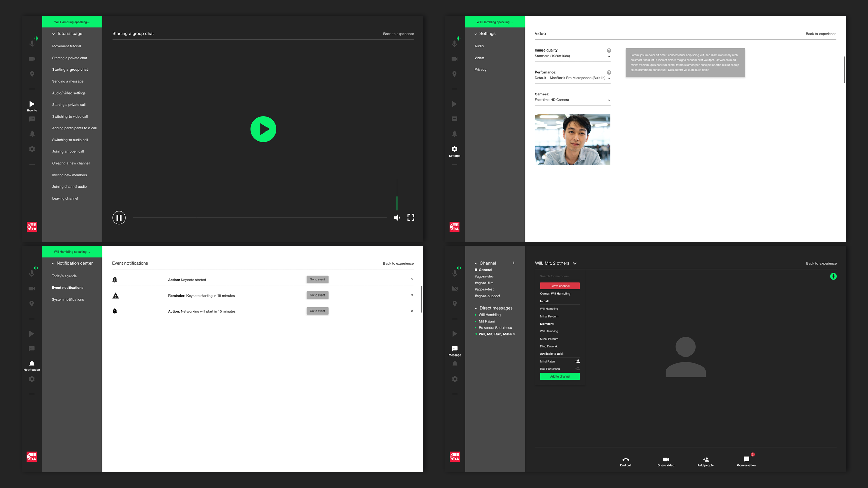This screenshot has width=868, height=488.
Task: Click plus icon to add a Channel
Action: [514, 263]
